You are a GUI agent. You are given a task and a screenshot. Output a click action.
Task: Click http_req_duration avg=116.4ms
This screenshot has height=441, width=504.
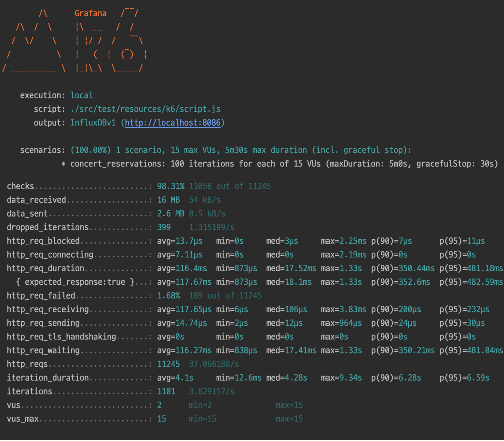(x=182, y=268)
